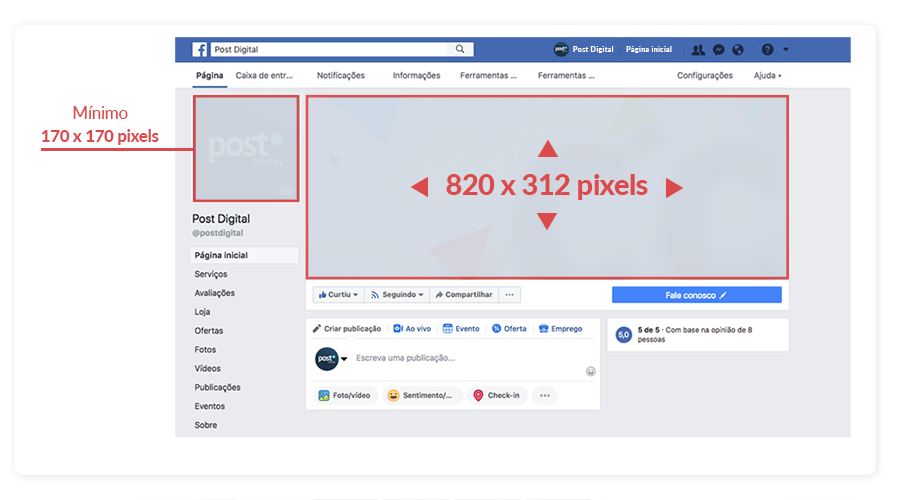Open Publicações in sidebar
The image size is (900, 500).
point(218,387)
